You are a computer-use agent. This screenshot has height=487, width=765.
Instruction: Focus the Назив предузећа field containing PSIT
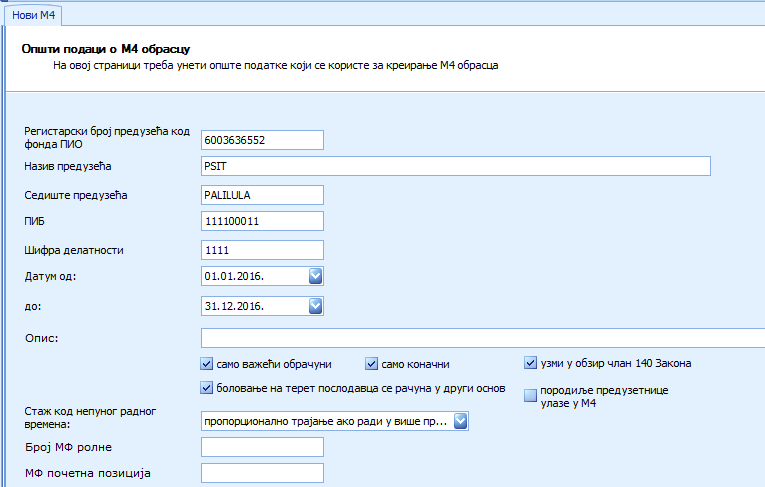[455, 166]
